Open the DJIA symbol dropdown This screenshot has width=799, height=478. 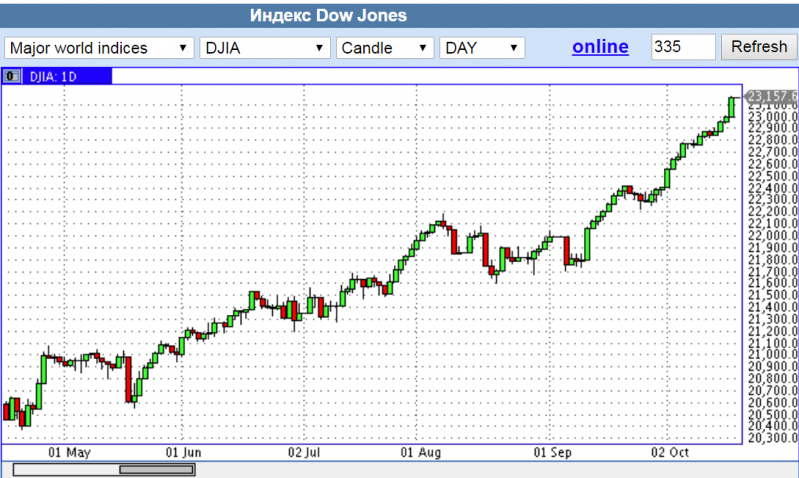265,48
